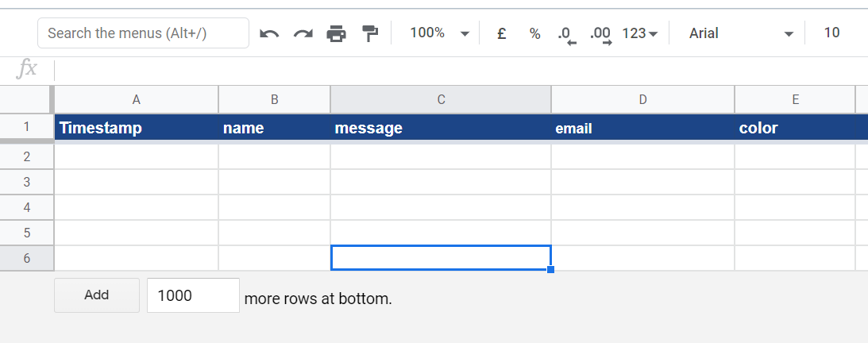Click the Timestamp header cell

pyautogui.click(x=137, y=128)
